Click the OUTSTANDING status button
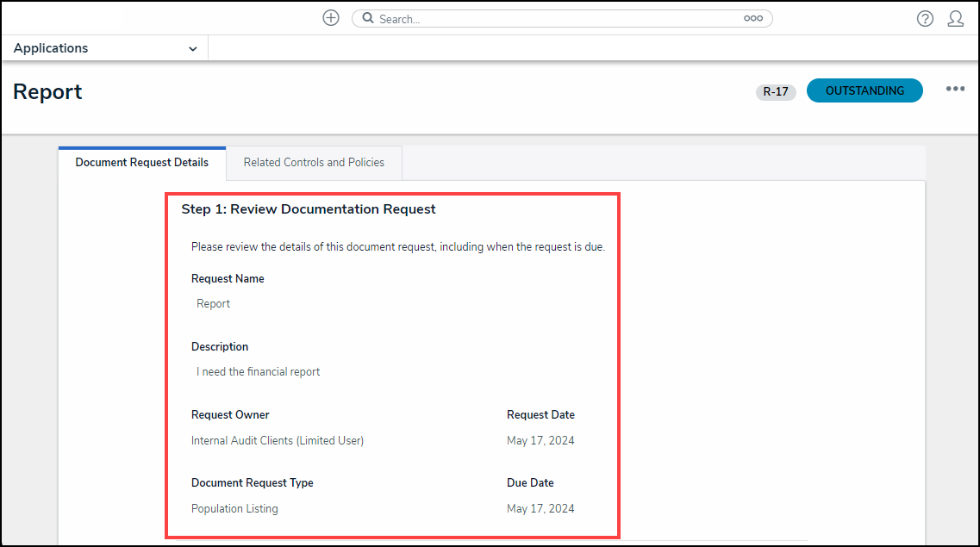The height and width of the screenshot is (547, 980). pos(865,90)
